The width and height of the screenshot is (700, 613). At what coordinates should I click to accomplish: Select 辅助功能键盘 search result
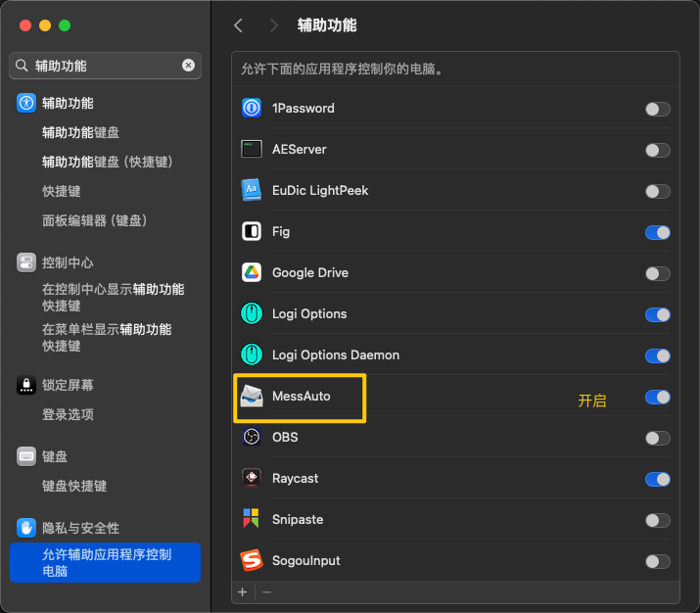click(x=80, y=132)
